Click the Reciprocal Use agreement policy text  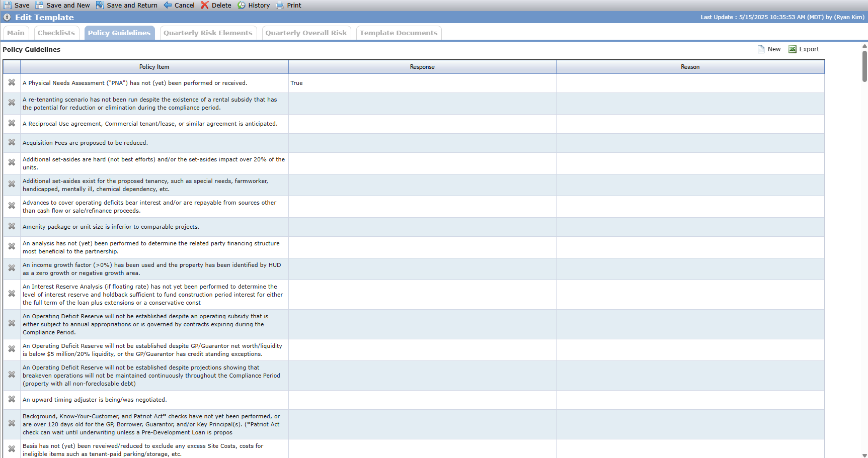(150, 124)
